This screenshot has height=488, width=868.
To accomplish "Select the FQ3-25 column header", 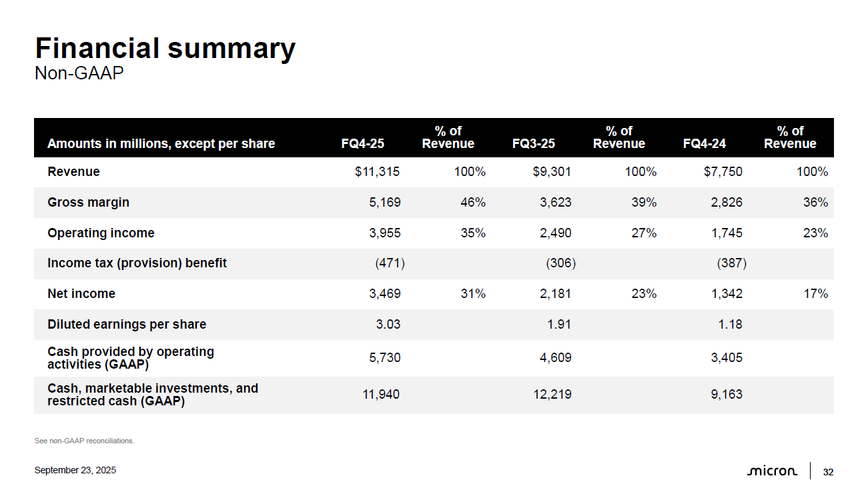I will [x=533, y=143].
